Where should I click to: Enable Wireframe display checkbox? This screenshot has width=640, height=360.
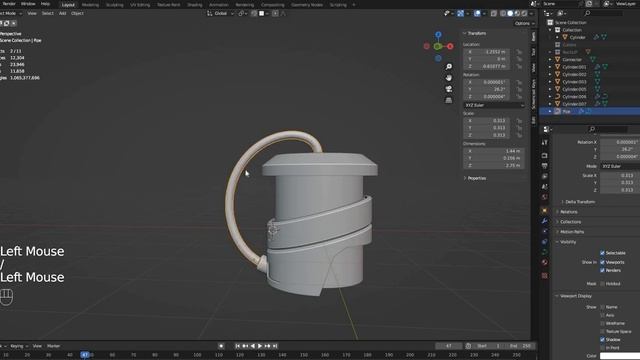602,323
